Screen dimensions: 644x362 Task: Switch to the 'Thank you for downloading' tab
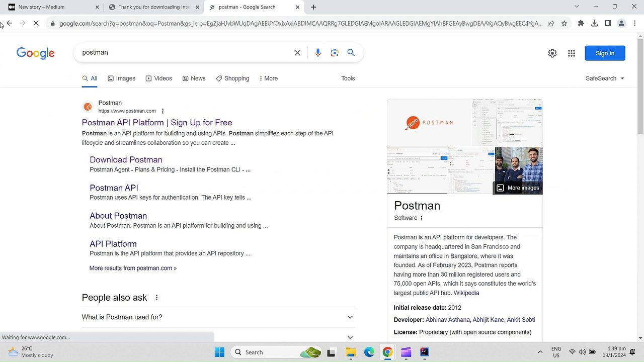pyautogui.click(x=153, y=7)
